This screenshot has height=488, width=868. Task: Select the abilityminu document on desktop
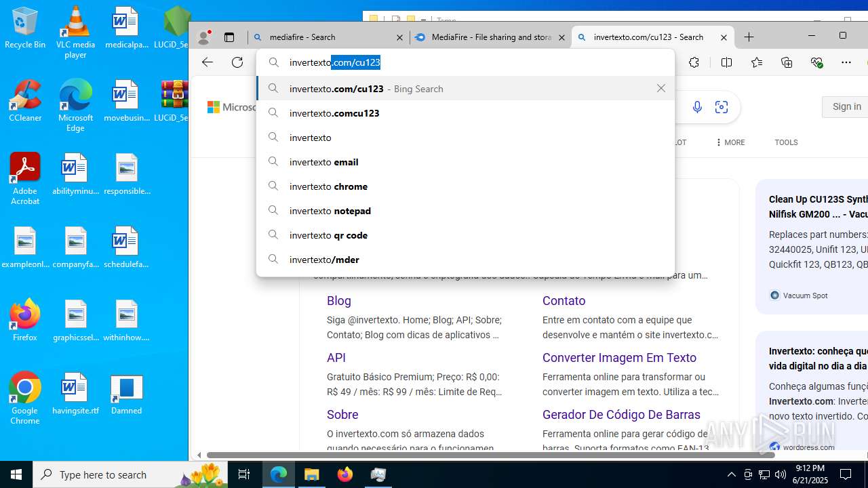pyautogui.click(x=75, y=174)
